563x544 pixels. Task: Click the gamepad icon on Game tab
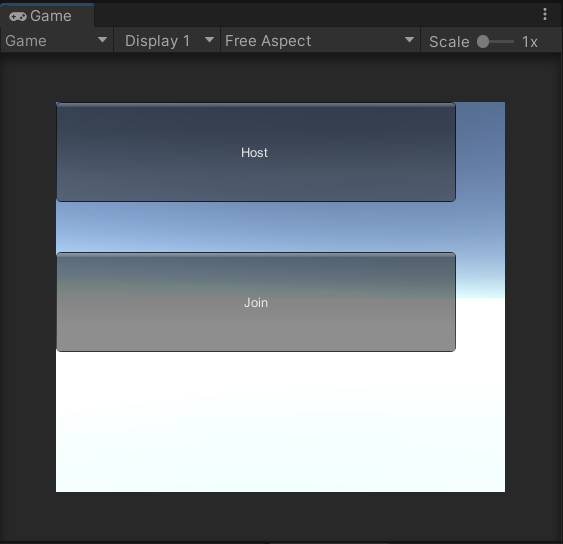coord(18,17)
